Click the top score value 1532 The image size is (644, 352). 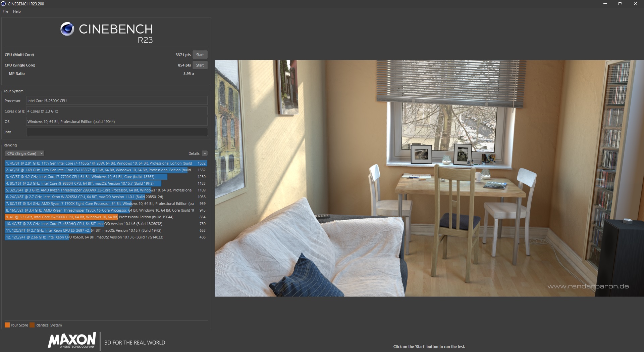tap(202, 163)
